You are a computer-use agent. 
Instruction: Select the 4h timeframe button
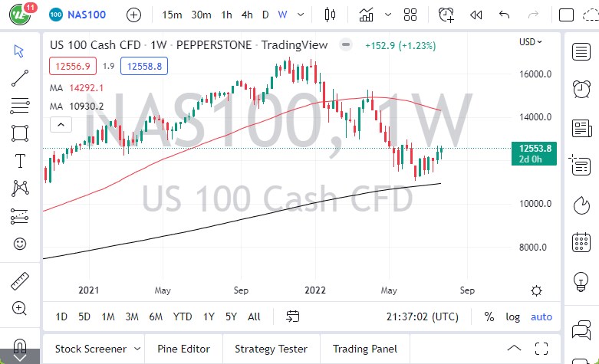pyautogui.click(x=246, y=15)
